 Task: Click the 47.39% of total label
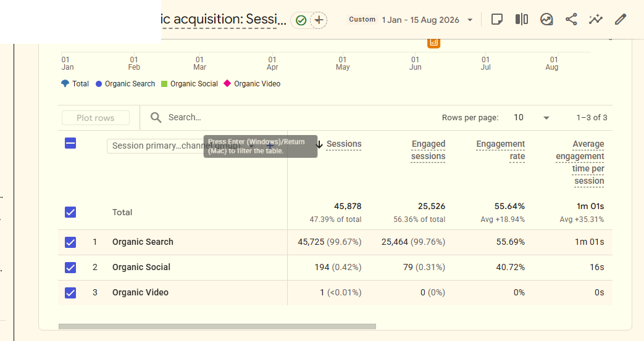coord(335,220)
